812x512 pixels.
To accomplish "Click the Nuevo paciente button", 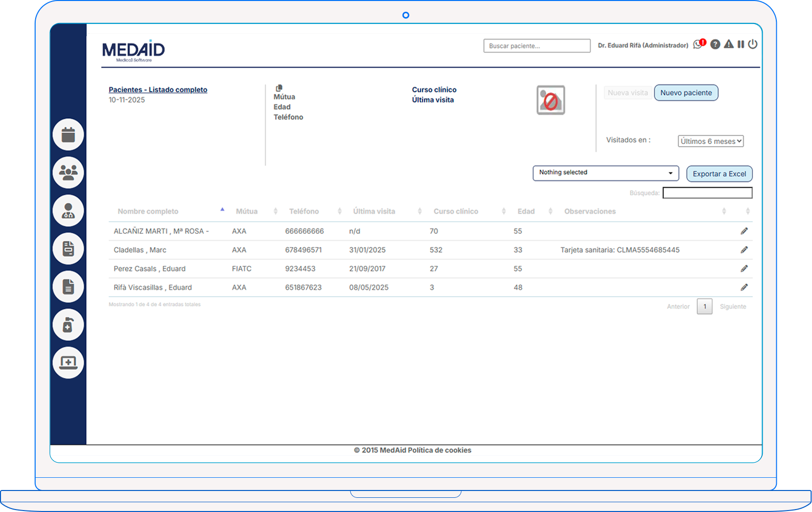I will [686, 93].
